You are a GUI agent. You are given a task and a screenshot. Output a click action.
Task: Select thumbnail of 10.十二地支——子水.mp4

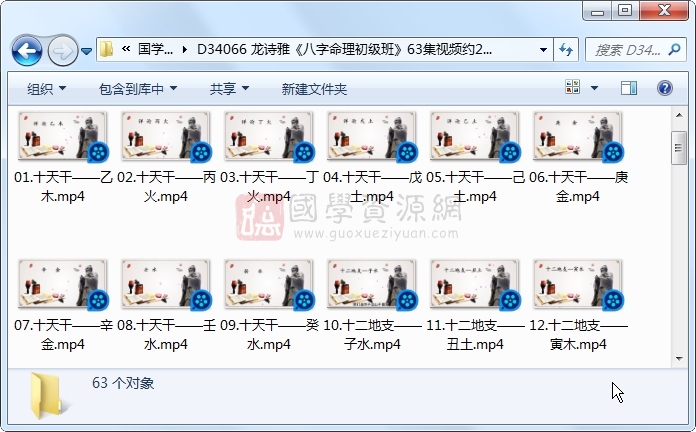372,285
